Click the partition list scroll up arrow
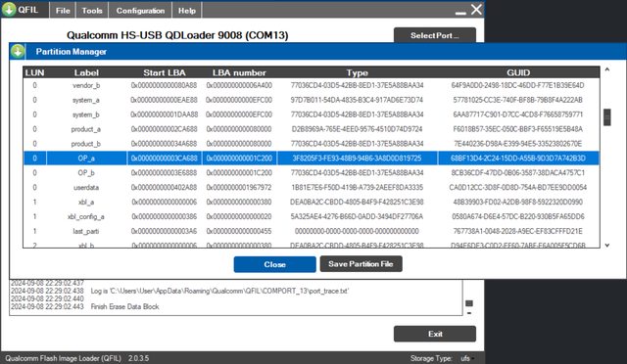This screenshot has width=627, height=364. tap(607, 69)
